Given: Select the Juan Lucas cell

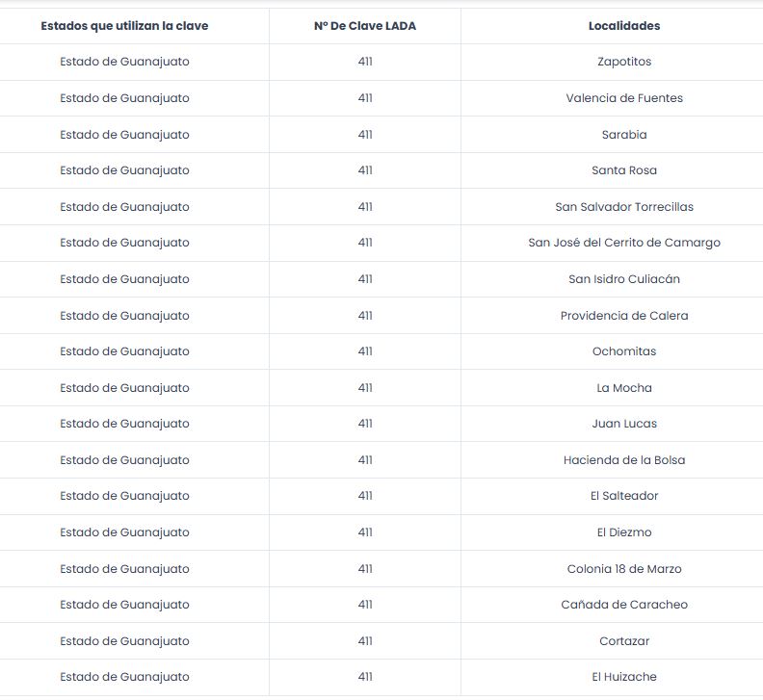Looking at the screenshot, I should pyautogui.click(x=624, y=424).
